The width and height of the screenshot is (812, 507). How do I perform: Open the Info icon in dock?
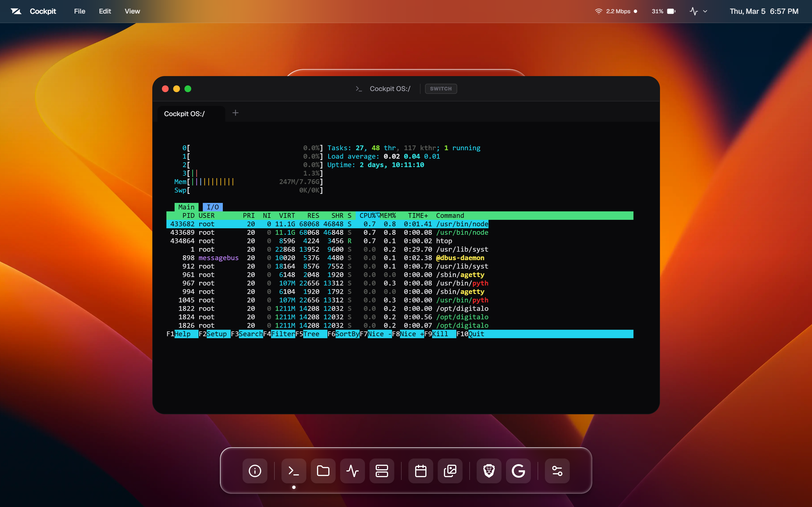[255, 471]
